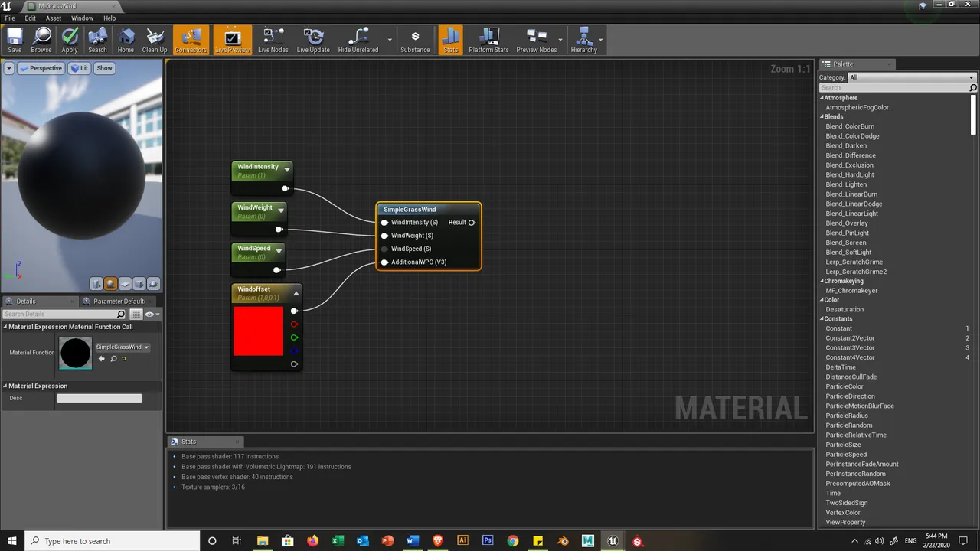Viewport: 980px width, 551px height.
Task: Open the Hide Unrelated options arrow
Action: pos(390,40)
